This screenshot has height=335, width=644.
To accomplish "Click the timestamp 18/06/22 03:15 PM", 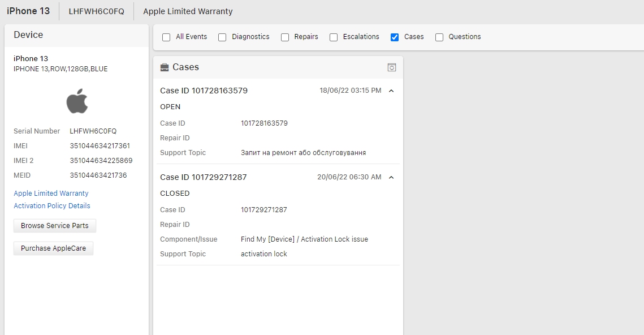I will coord(351,91).
